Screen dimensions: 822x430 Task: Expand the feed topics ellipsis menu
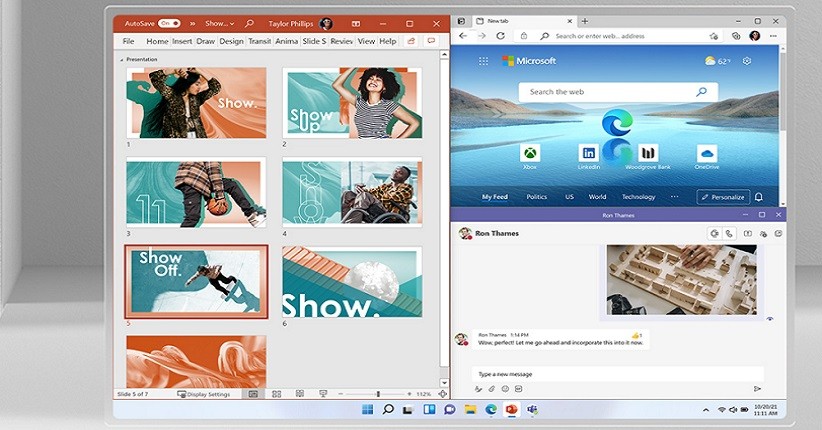[x=674, y=197]
